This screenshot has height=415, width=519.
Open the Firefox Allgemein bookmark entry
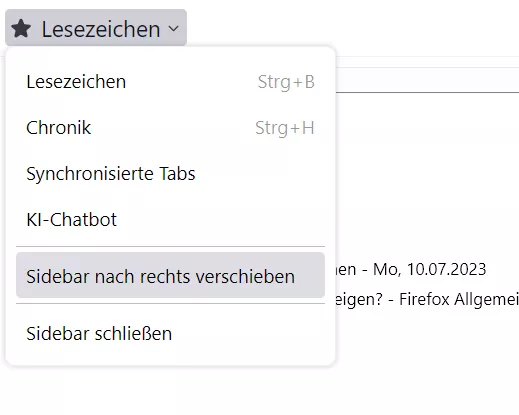coord(427,299)
